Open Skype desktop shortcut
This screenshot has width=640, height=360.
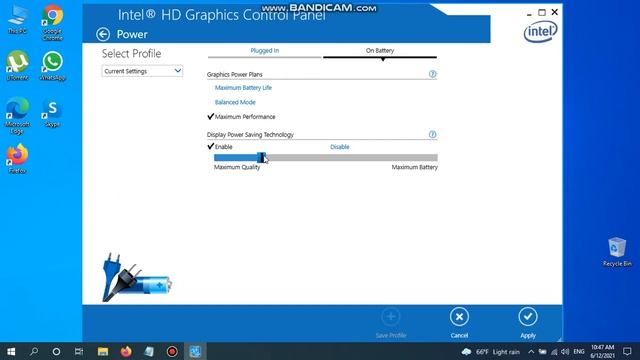tap(53, 112)
